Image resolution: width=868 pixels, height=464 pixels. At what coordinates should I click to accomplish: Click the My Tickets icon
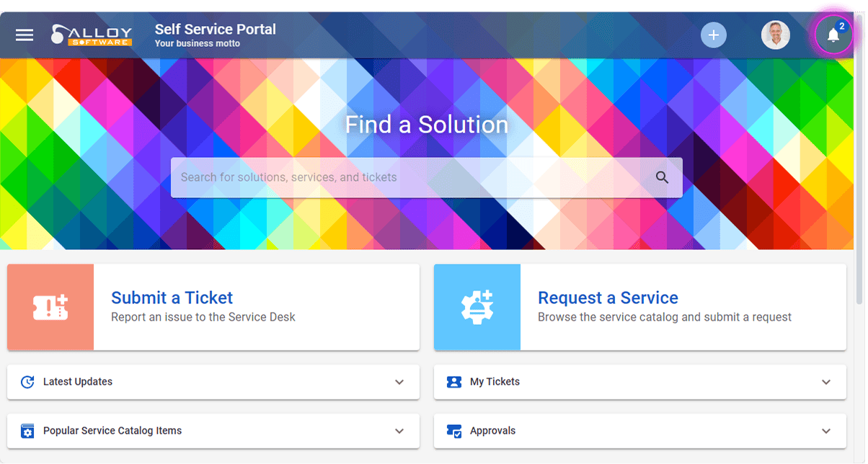pos(454,382)
